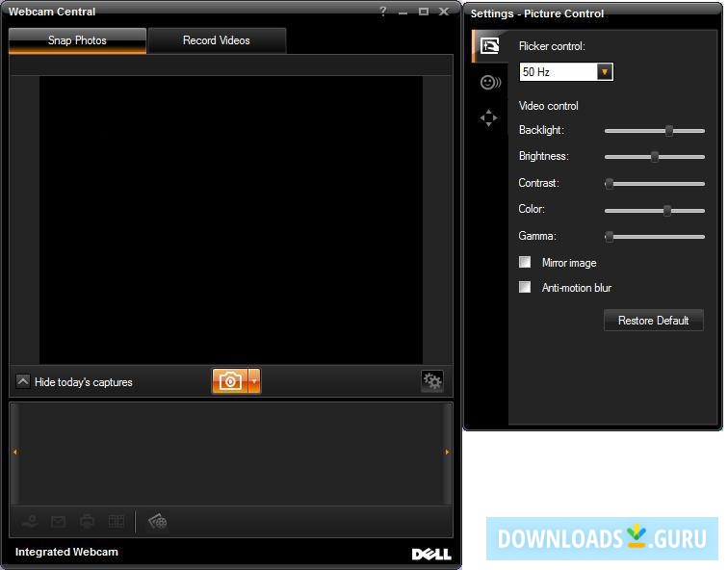Click the Restore Default button

653,321
